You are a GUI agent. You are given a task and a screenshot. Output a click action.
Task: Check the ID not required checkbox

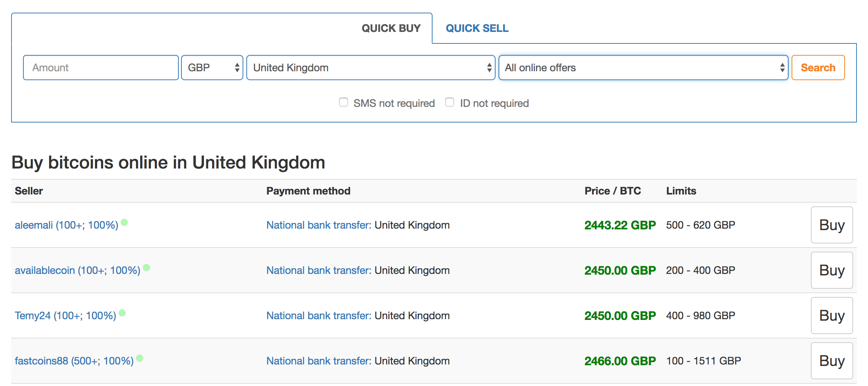pos(450,102)
